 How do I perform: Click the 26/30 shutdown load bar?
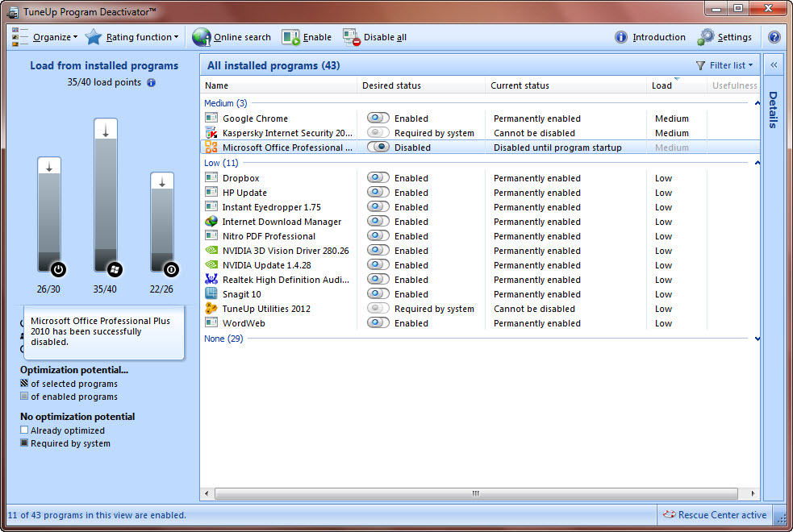point(49,214)
